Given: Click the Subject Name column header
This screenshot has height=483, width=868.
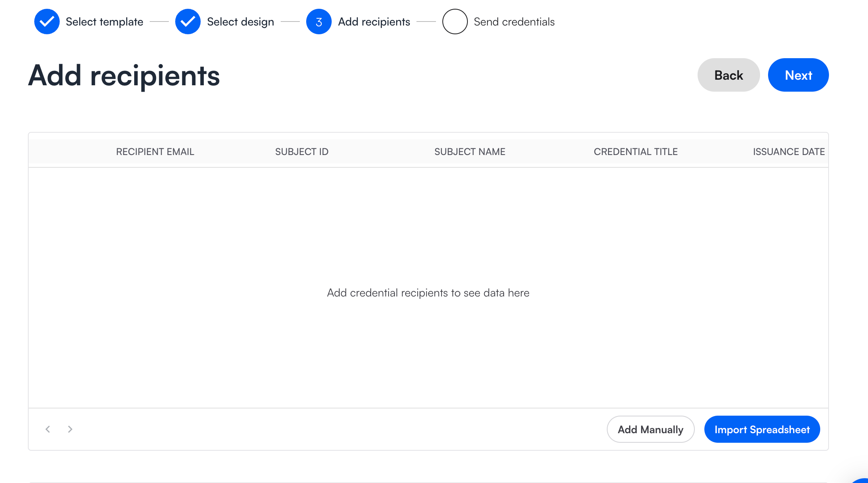Looking at the screenshot, I should (469, 152).
